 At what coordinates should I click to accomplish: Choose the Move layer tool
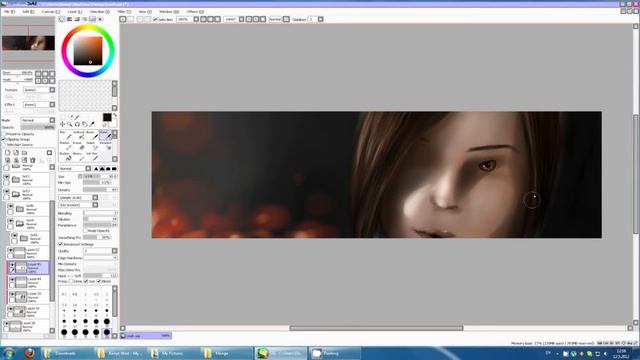click(62, 124)
